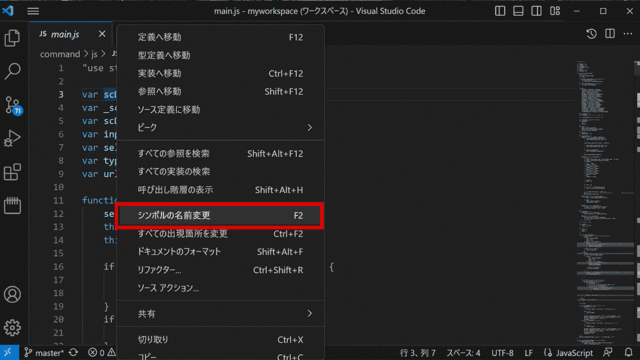Open the master branch selector

point(44,353)
